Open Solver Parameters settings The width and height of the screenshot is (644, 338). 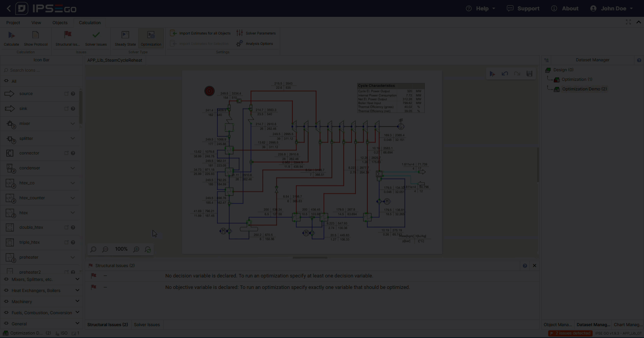(x=256, y=33)
